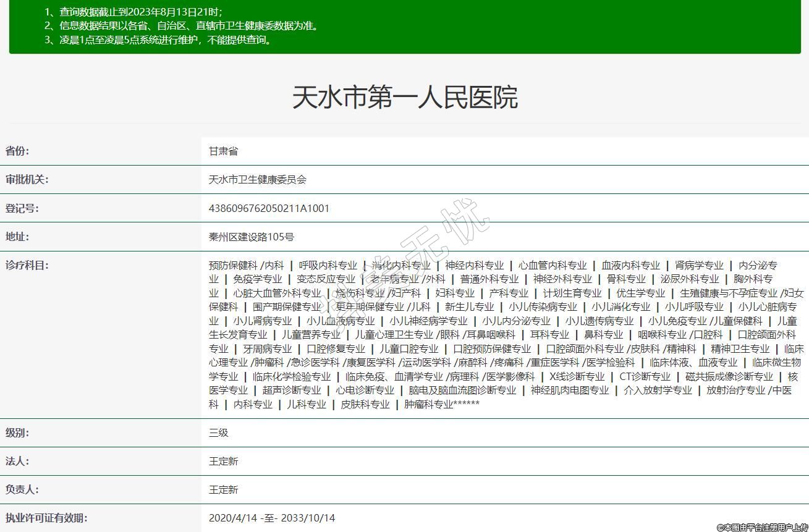Click the 负责人 row name 王定新
The width and height of the screenshot is (809, 532).
(x=223, y=489)
